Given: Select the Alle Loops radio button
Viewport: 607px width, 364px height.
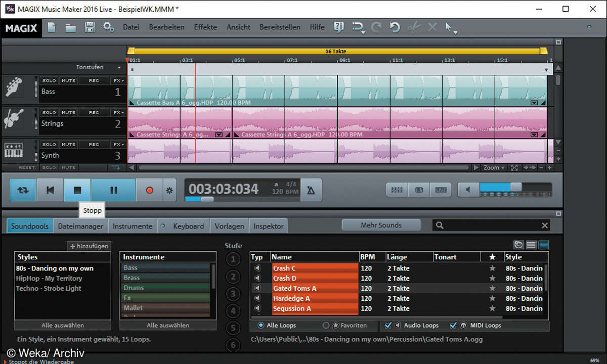Looking at the screenshot, I should (261, 326).
